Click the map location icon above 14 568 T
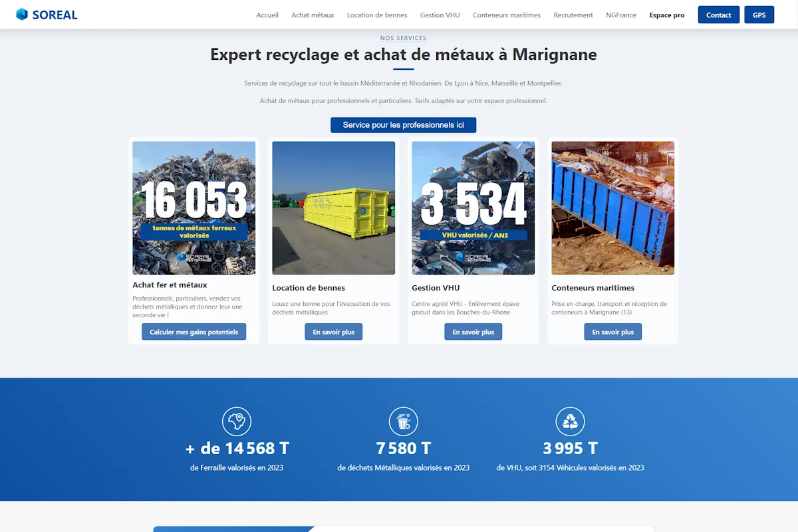Image resolution: width=798 pixels, height=532 pixels. (237, 421)
